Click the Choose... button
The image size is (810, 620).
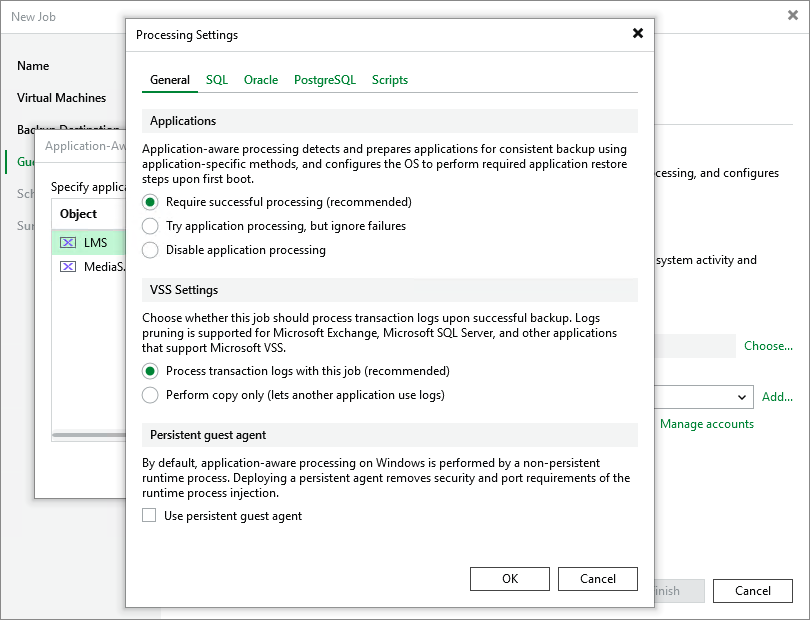768,345
